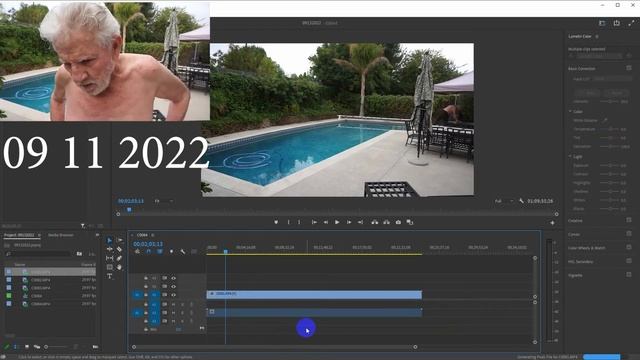Export frame with the camera icon
The width and height of the screenshot is (640, 360).
point(398,222)
